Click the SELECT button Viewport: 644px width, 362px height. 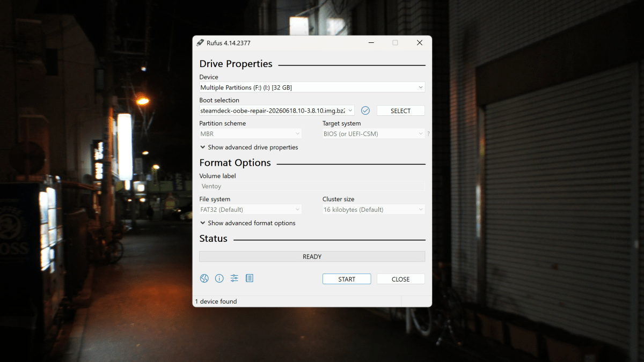tap(400, 110)
